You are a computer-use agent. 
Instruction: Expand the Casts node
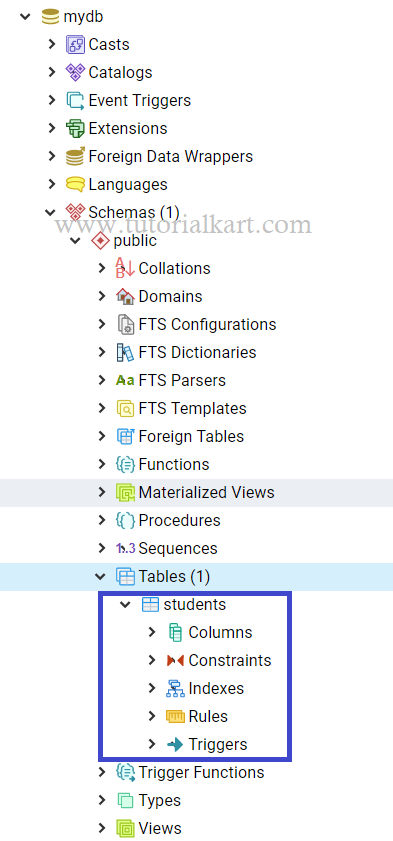[51, 45]
